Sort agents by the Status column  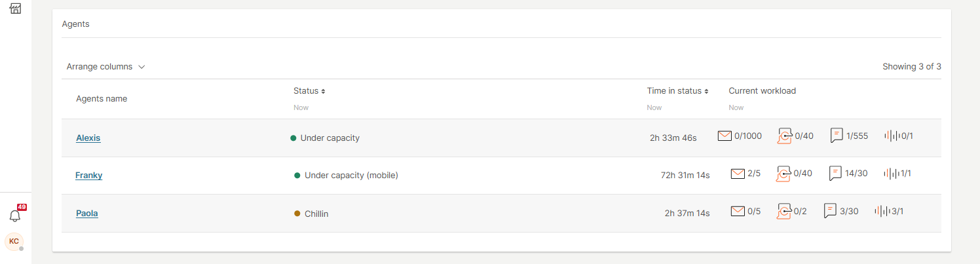tap(309, 91)
